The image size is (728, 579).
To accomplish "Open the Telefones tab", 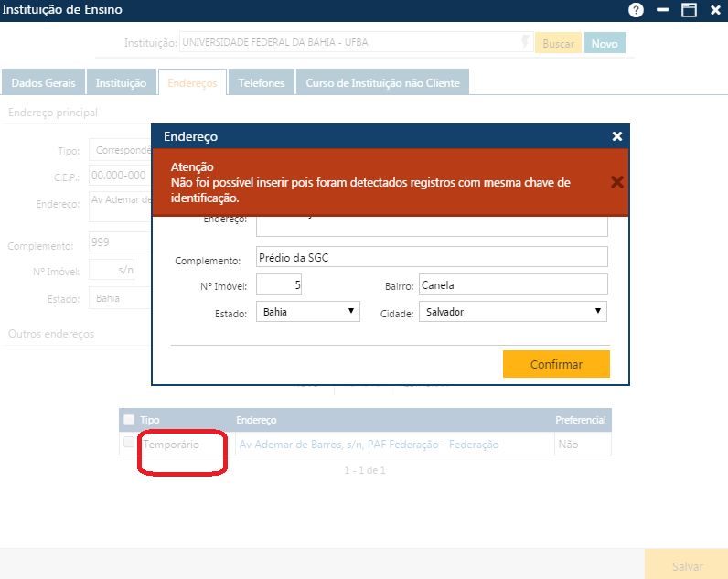I will coord(262,82).
